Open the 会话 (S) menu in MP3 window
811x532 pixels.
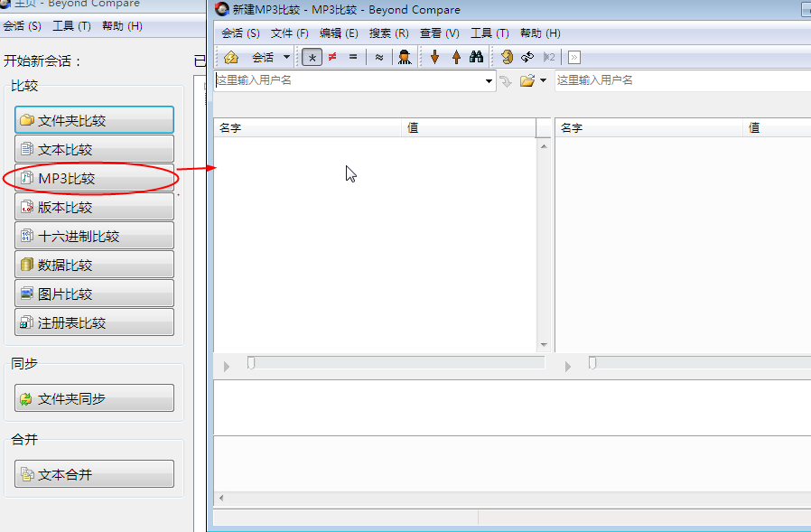coord(240,33)
